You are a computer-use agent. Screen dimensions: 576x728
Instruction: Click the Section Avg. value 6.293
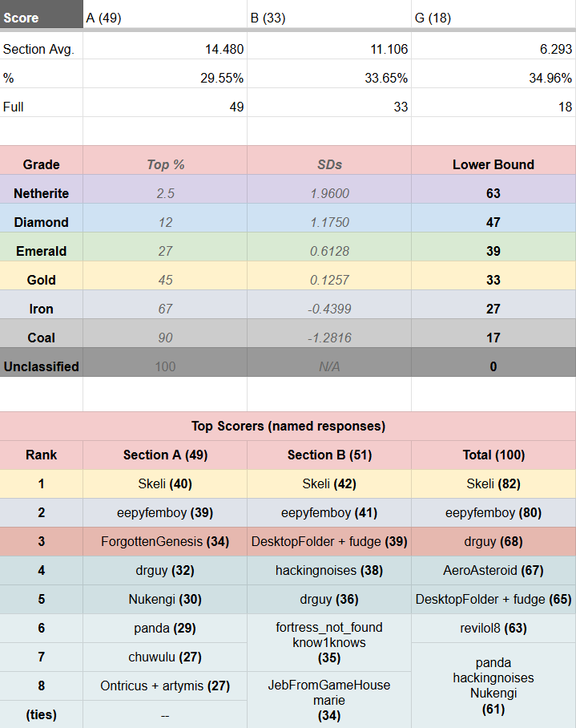(493, 46)
